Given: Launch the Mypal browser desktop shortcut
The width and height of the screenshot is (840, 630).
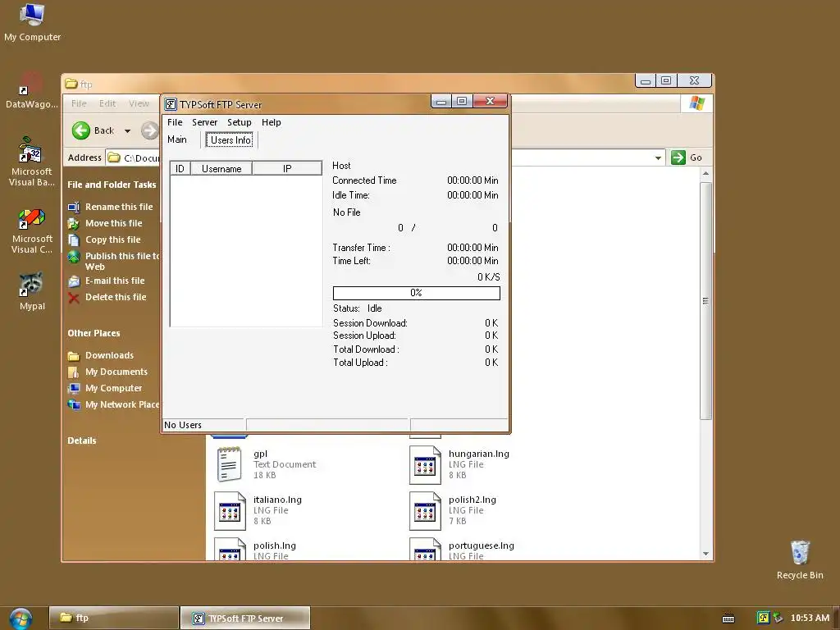Looking at the screenshot, I should tap(32, 291).
